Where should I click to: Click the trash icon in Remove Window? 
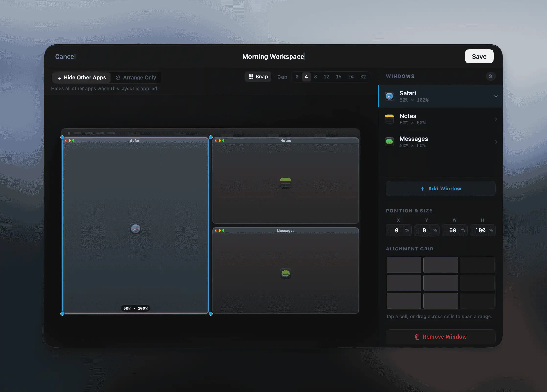[x=417, y=337]
